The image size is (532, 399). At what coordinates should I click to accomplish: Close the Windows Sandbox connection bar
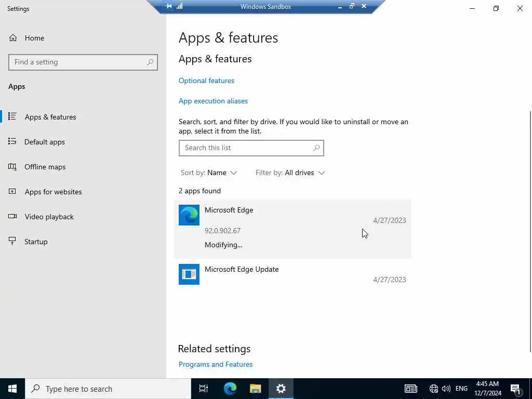[x=364, y=6]
